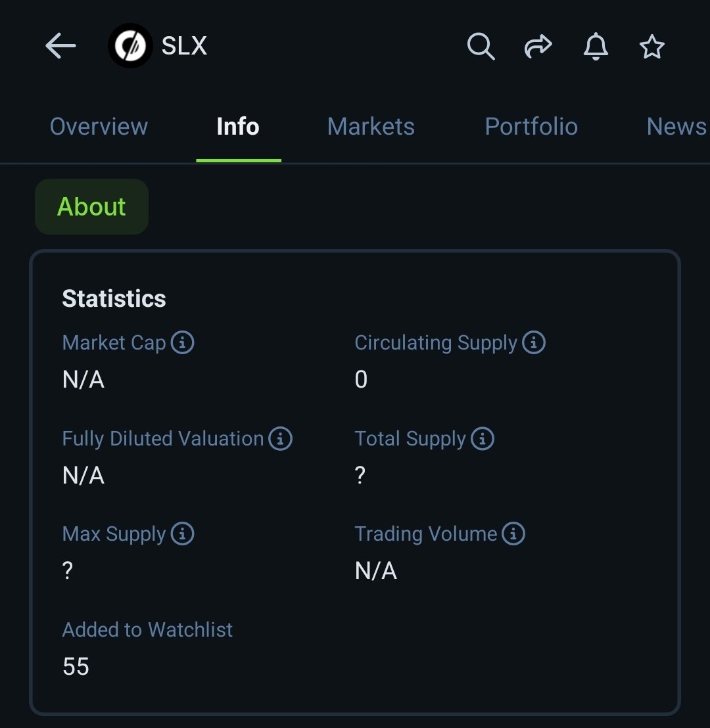Show Fully Diluted Valuation info tooltip
The image size is (710, 728).
click(x=281, y=438)
